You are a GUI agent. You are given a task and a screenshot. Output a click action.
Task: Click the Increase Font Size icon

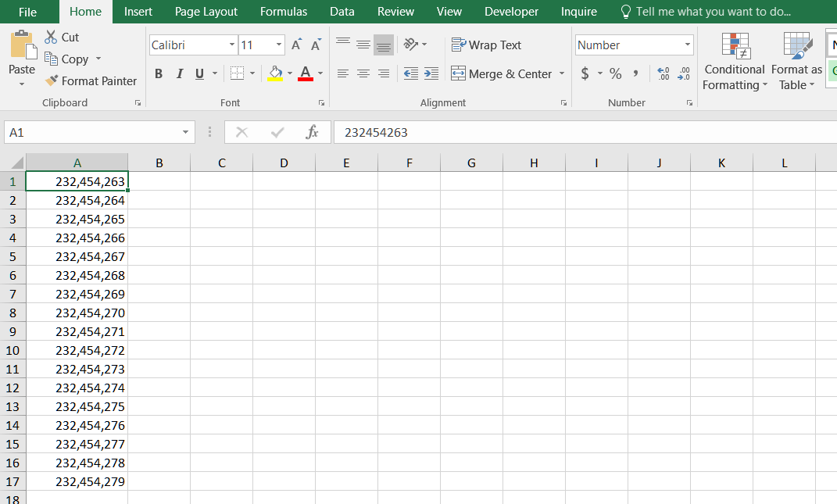point(296,45)
